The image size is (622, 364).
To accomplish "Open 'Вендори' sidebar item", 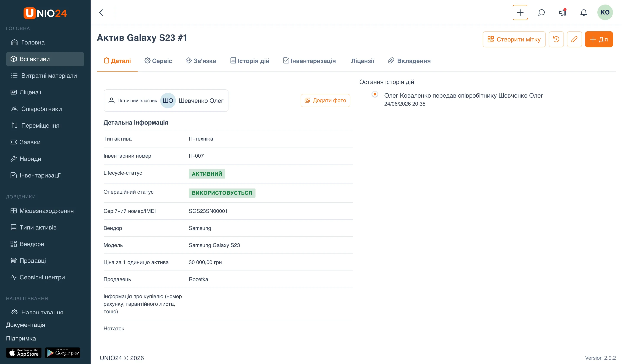I will 45,244.
